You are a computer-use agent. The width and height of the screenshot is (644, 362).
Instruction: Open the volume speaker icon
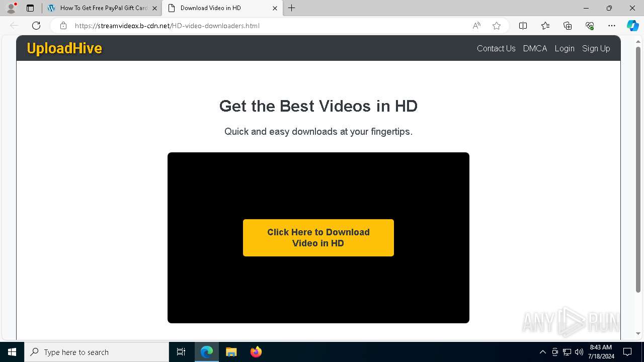coord(579,352)
